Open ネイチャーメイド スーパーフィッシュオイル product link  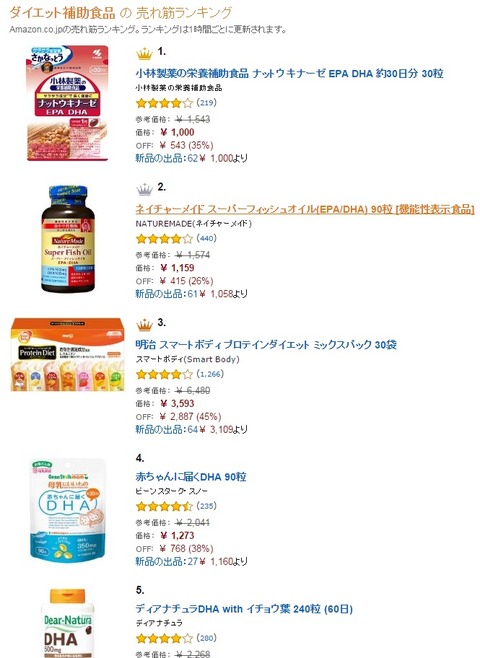point(305,209)
